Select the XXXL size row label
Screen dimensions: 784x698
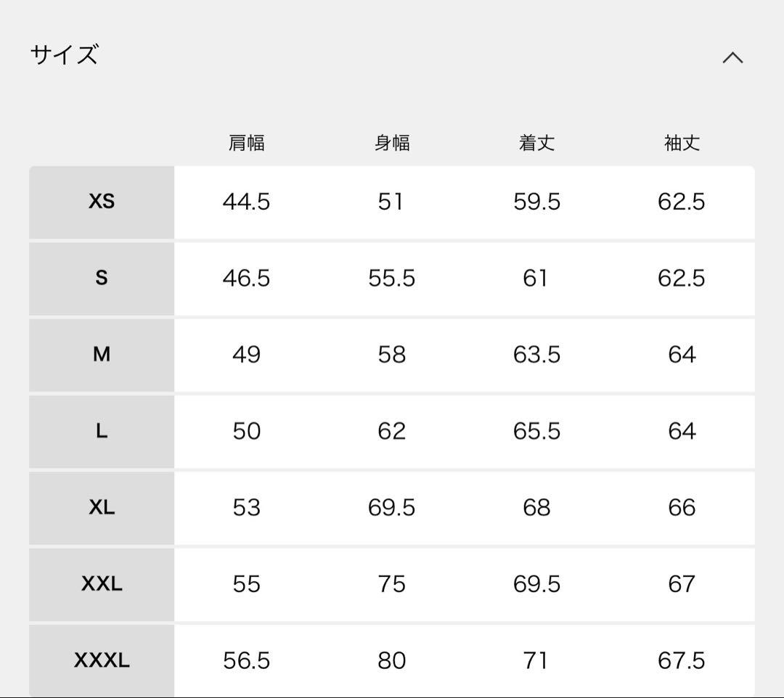pos(102,660)
